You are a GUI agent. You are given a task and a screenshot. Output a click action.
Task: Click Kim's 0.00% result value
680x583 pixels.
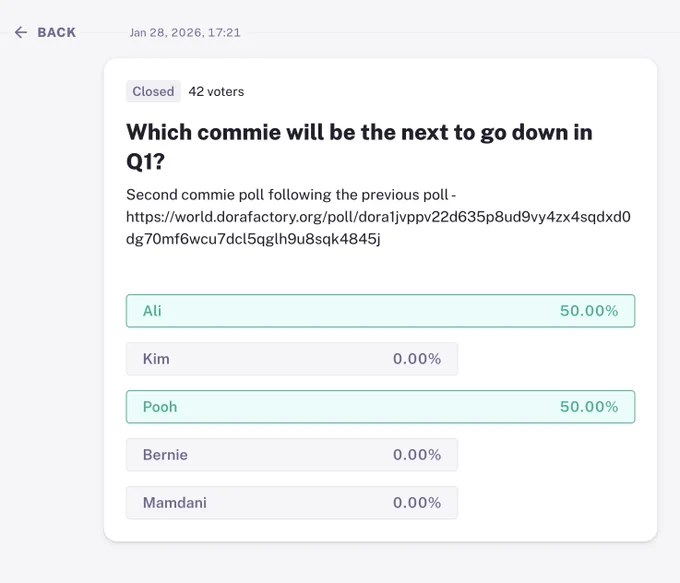coord(417,359)
